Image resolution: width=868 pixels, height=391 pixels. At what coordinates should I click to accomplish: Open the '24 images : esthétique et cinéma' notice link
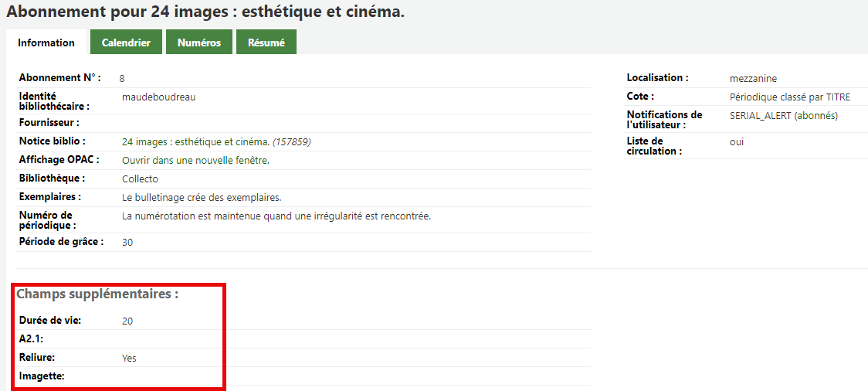coord(195,142)
